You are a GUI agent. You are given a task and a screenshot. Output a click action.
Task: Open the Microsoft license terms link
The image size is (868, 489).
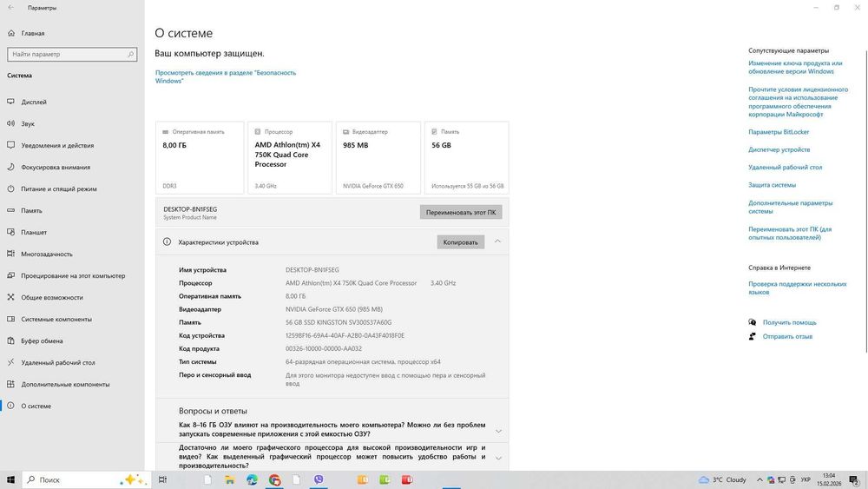798,102
